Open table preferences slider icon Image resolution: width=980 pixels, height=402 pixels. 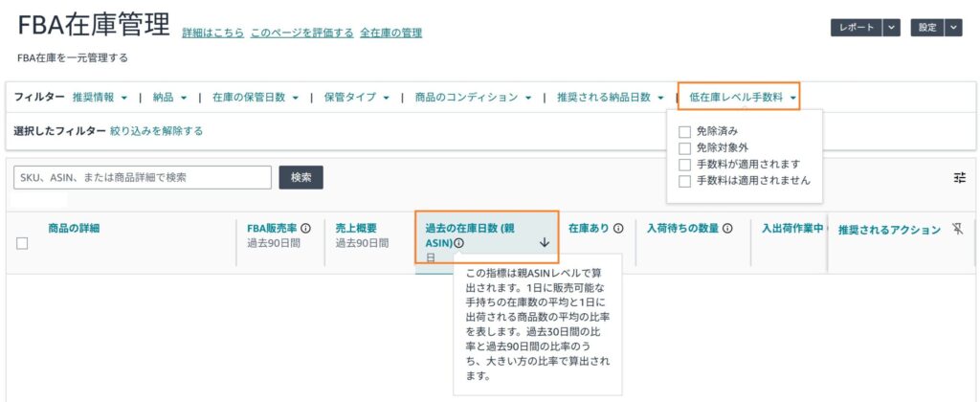coord(959,178)
